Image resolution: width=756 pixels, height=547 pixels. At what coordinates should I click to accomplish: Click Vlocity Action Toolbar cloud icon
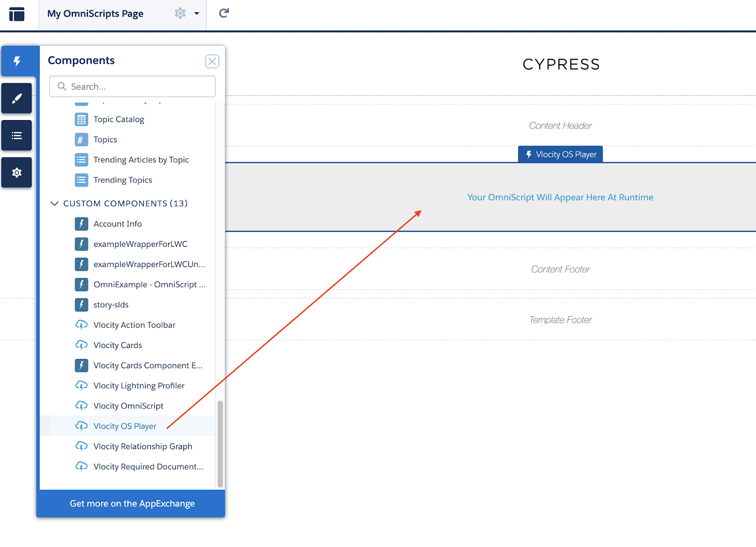pos(81,325)
